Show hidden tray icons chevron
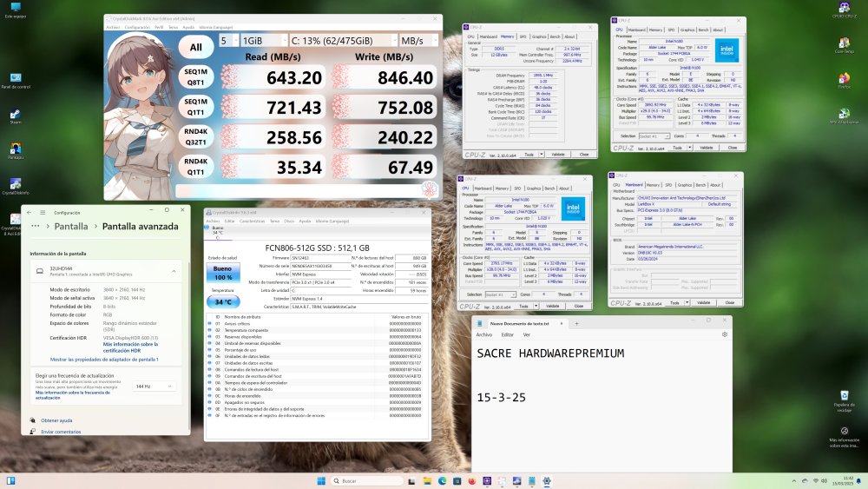 pos(794,480)
